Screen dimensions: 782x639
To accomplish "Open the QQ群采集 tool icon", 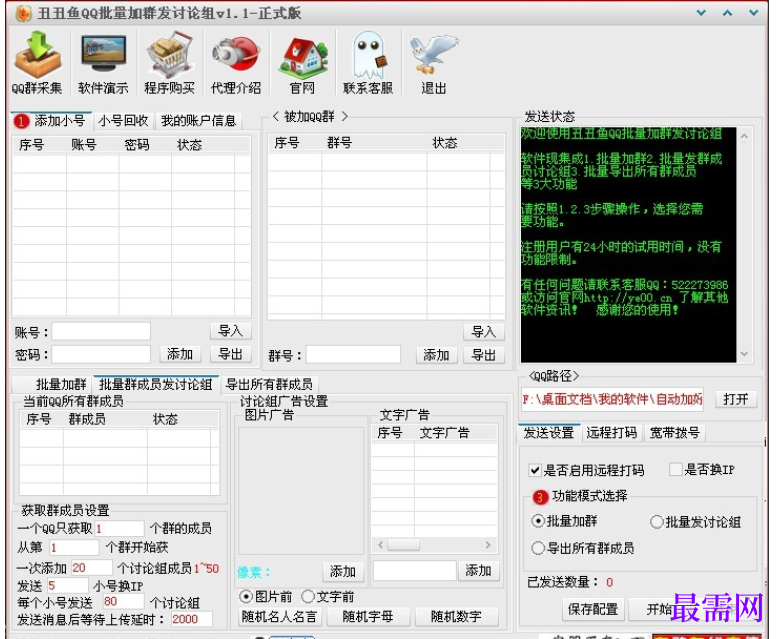I will [38, 62].
